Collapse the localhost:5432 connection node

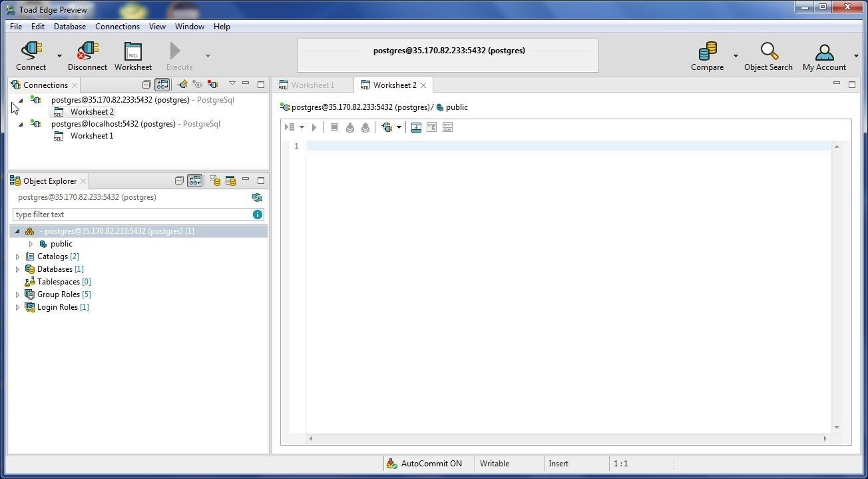21,125
